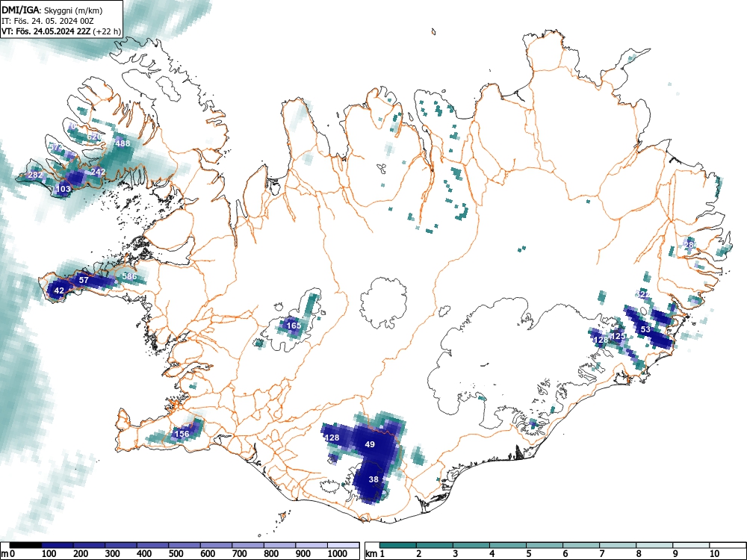This screenshot has height=560, width=747.
Task: Click the 'DMI/IGA: Skyggni (m/km)' title text
Action: (52, 10)
